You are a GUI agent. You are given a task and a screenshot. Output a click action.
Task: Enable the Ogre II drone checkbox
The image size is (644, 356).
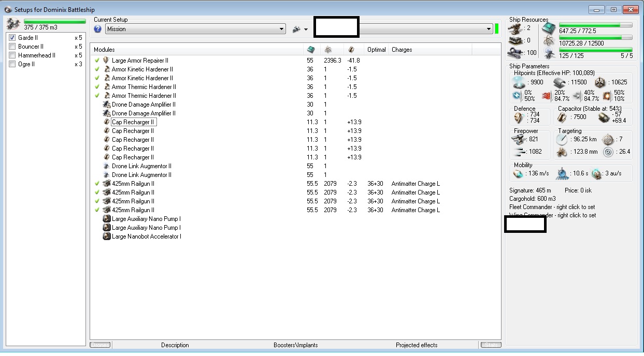(x=12, y=64)
